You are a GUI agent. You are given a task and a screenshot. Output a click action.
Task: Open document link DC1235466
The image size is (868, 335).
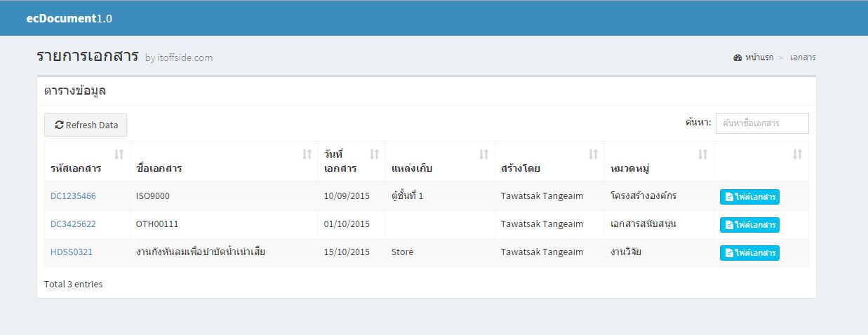coord(73,196)
